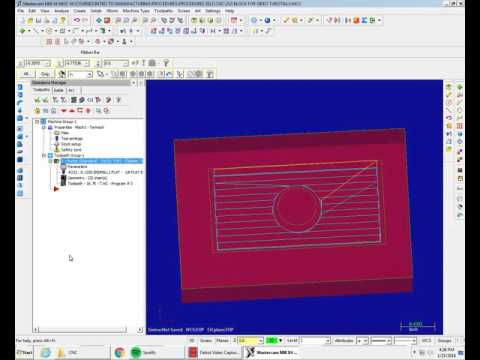480x360 pixels.
Task: Click the red insert arrow marker in tree
Action: pos(56,189)
